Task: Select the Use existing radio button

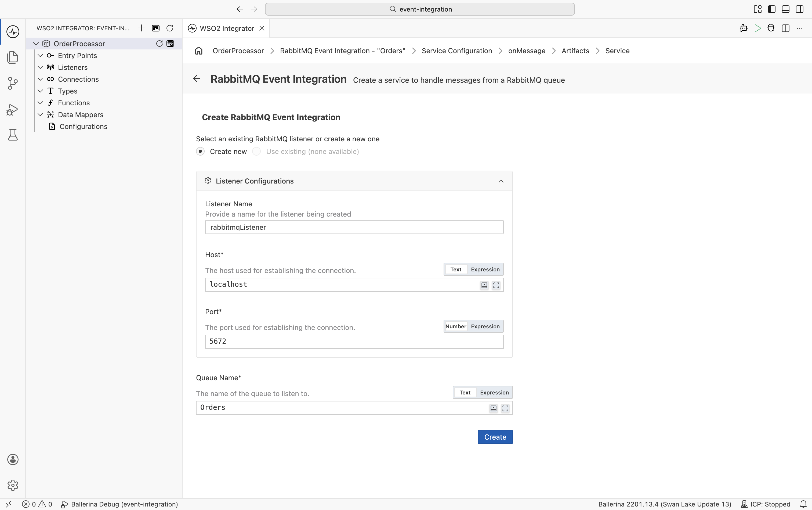Action: click(256, 152)
